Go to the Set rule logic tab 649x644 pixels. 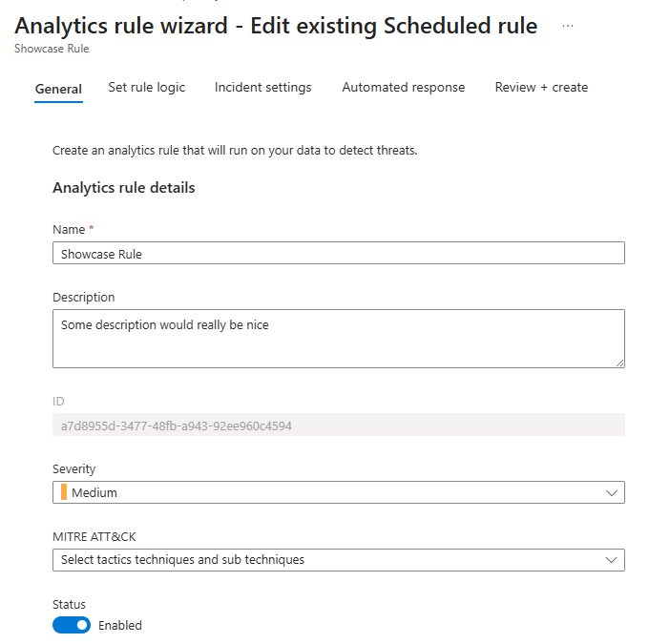(x=147, y=87)
